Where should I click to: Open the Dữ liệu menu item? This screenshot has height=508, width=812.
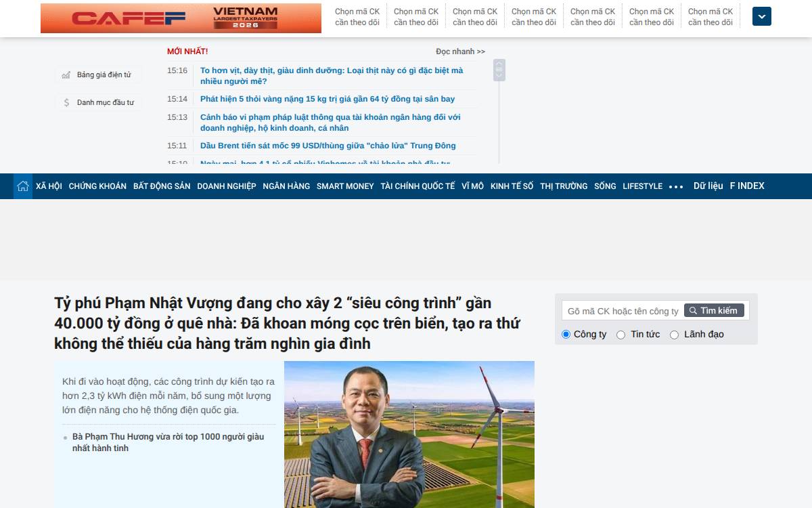[708, 186]
